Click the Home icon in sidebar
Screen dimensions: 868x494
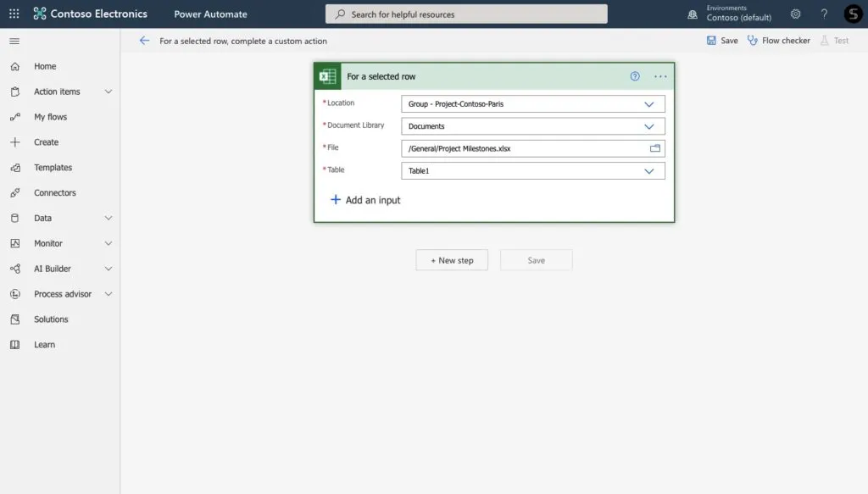tap(15, 66)
